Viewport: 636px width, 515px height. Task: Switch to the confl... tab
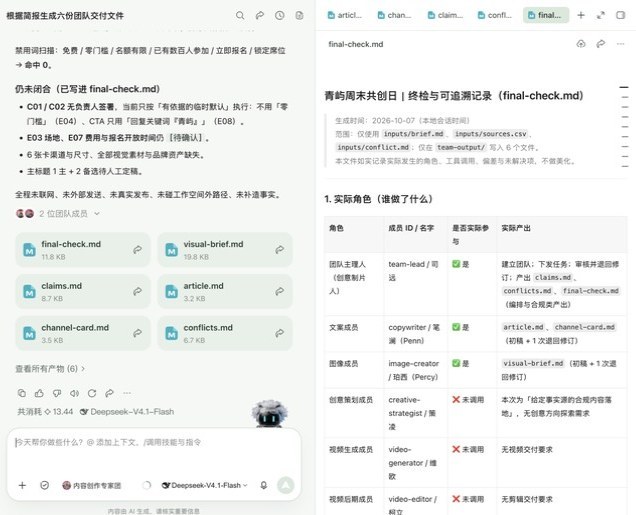pyautogui.click(x=495, y=15)
